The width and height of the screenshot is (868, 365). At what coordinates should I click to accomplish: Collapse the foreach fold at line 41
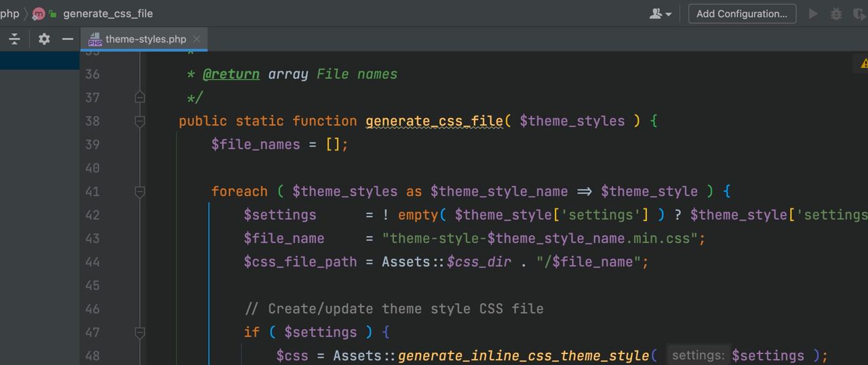[x=140, y=192]
